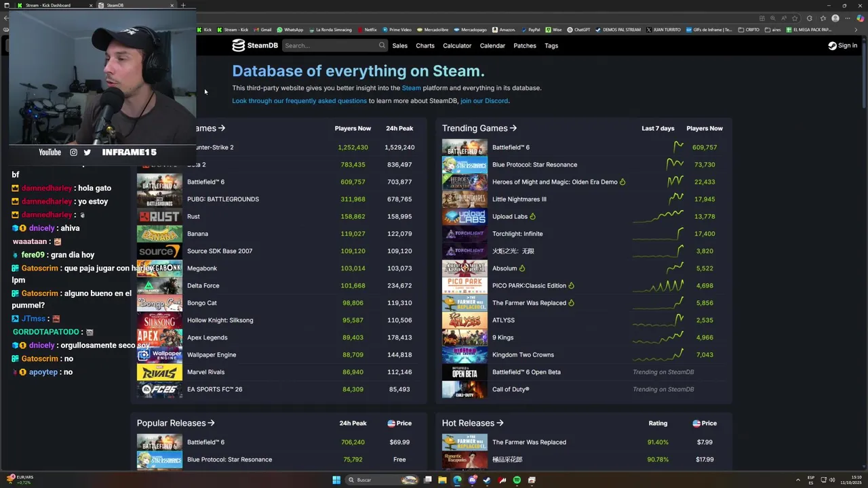Viewport: 868px width, 488px height.
Task: Click the join our Discord link
Action: coord(484,101)
